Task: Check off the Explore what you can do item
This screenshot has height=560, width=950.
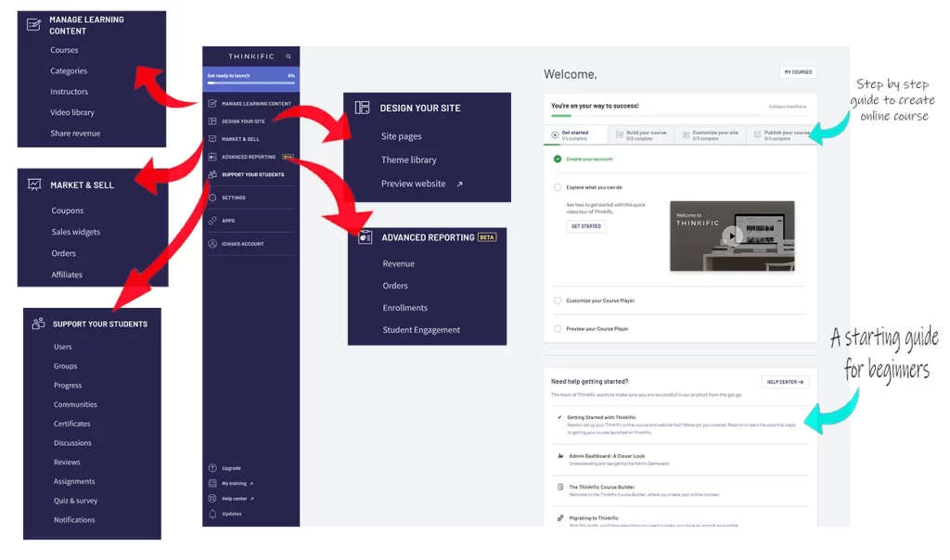Action: (x=557, y=187)
